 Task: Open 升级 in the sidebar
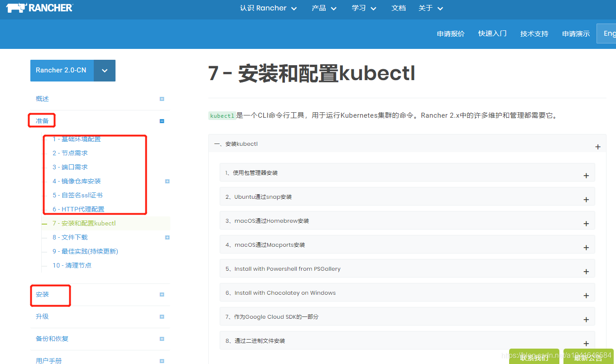[x=42, y=316]
